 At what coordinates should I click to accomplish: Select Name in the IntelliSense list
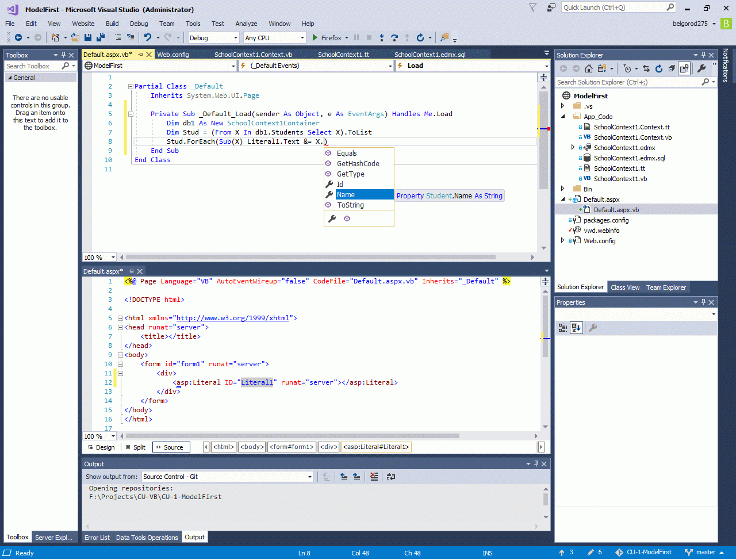click(x=346, y=195)
